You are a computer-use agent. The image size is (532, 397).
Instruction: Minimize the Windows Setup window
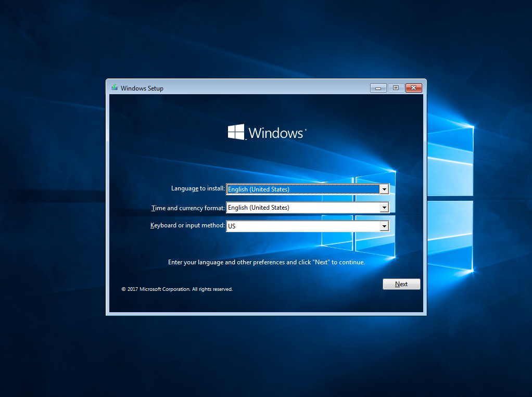click(378, 88)
